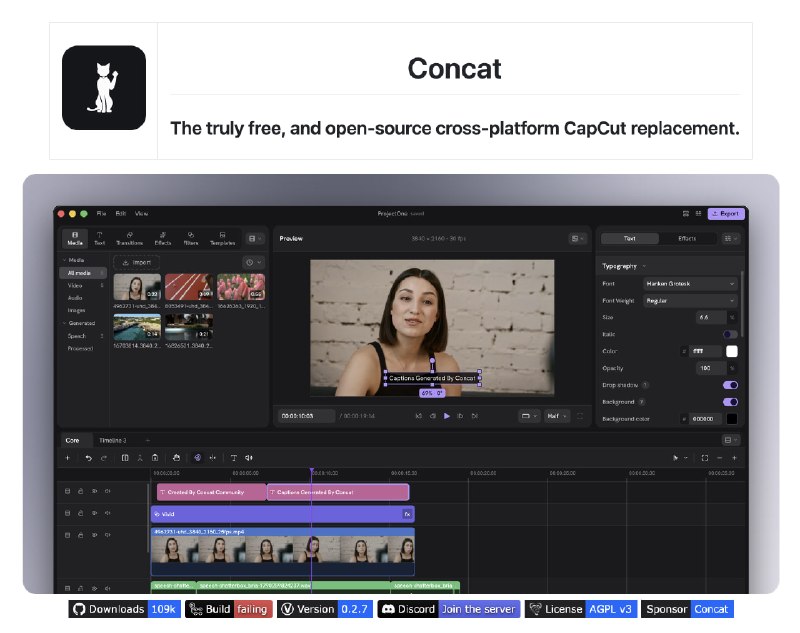The width and height of the screenshot is (800, 633).
Task: Click the Export button
Action: 726,214
